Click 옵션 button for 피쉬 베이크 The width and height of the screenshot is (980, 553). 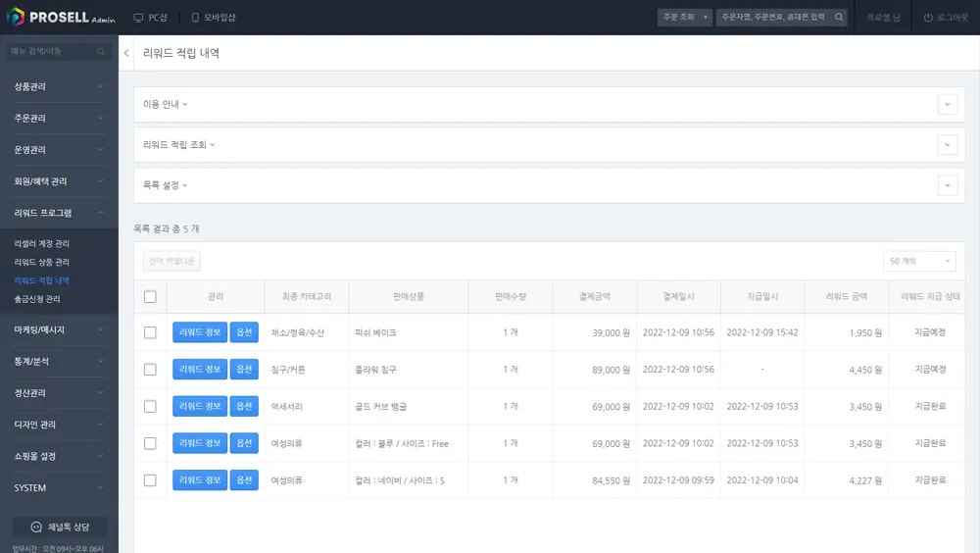tap(244, 332)
